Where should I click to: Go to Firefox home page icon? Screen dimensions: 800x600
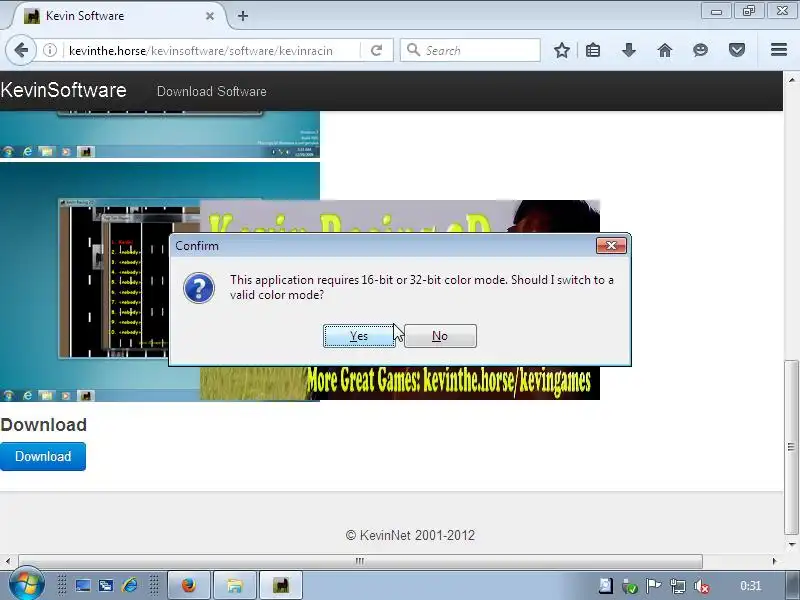tap(665, 51)
